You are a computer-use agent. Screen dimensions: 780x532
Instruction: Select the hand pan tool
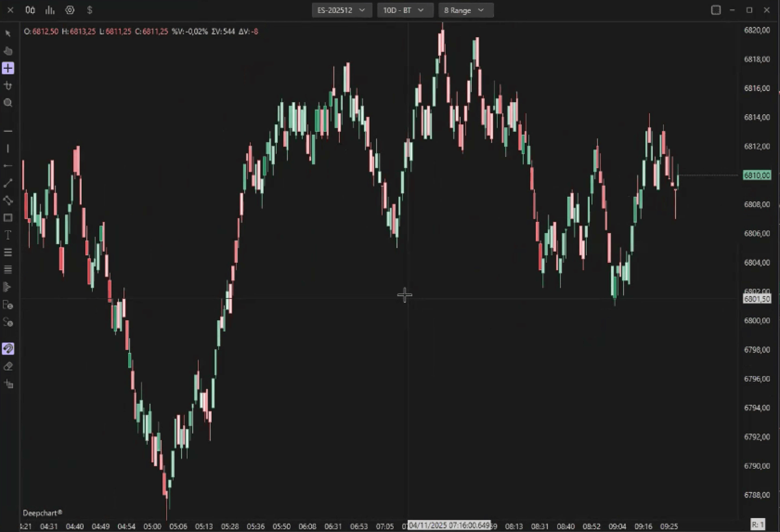click(x=8, y=51)
